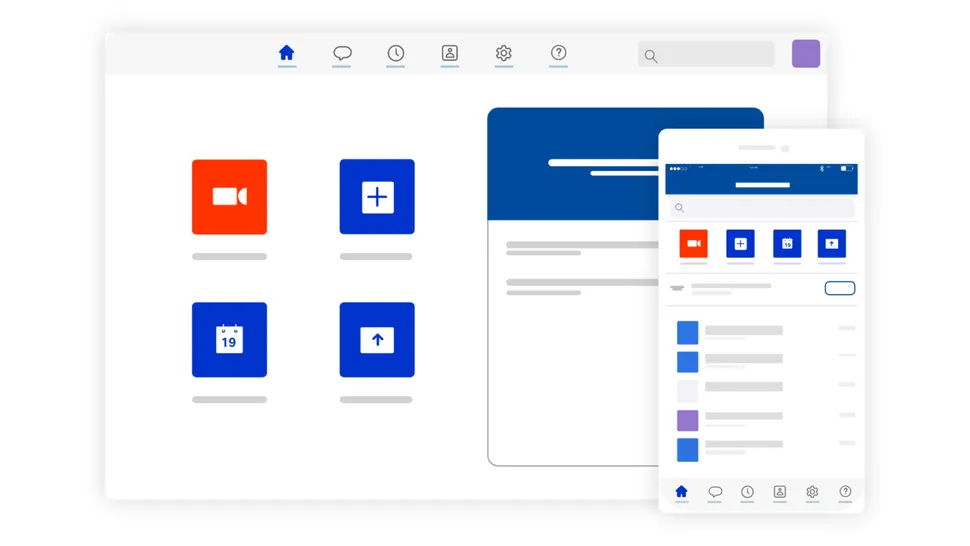Tap the small calendar tile on mobile
This screenshot has width=970, height=546.
click(x=788, y=244)
